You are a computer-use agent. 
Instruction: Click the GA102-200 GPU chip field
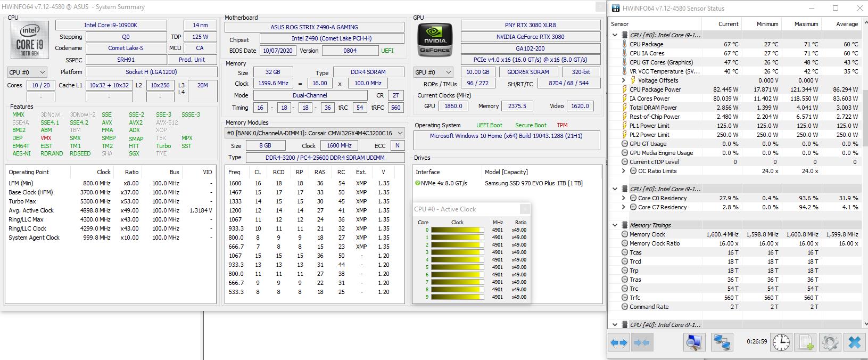tap(530, 48)
